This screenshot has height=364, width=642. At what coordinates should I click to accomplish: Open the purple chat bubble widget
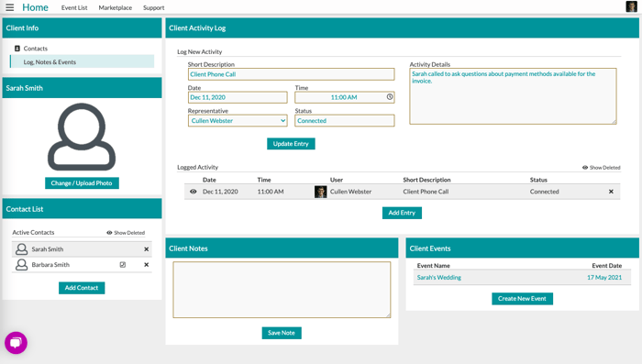16,343
